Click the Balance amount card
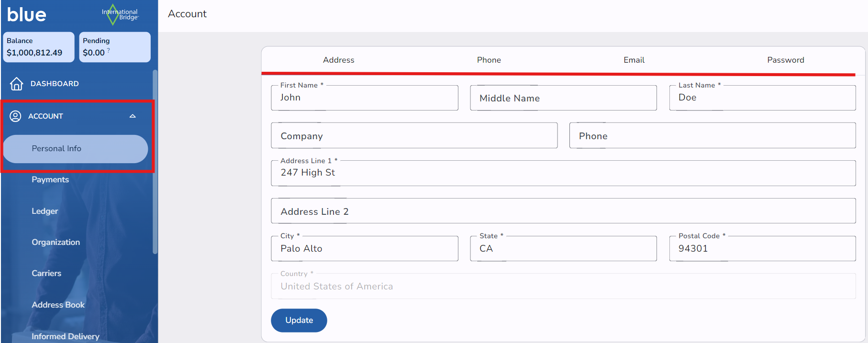Viewport: 868px width, 343px height. (38, 47)
